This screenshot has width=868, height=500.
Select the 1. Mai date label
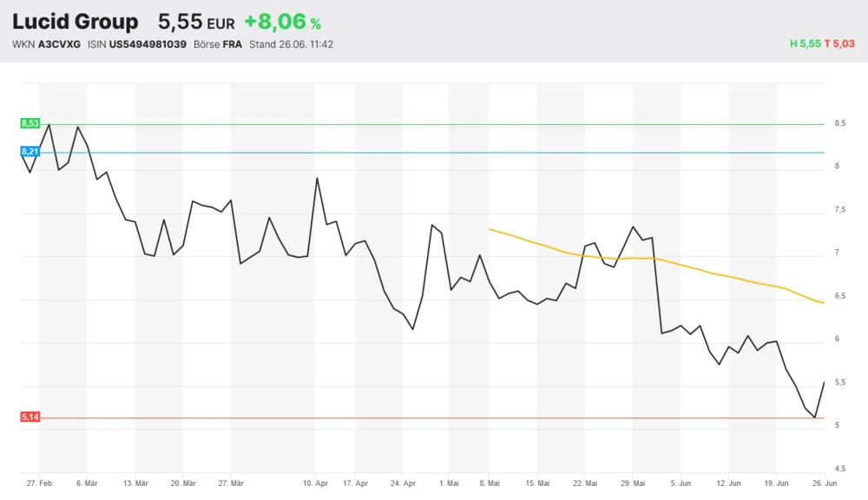(x=449, y=483)
